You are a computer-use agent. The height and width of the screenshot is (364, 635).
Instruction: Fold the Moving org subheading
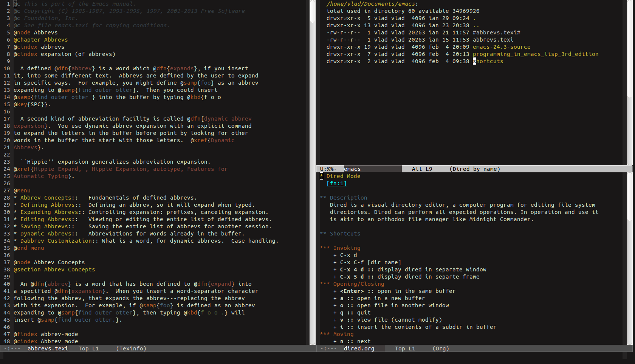click(x=337, y=334)
